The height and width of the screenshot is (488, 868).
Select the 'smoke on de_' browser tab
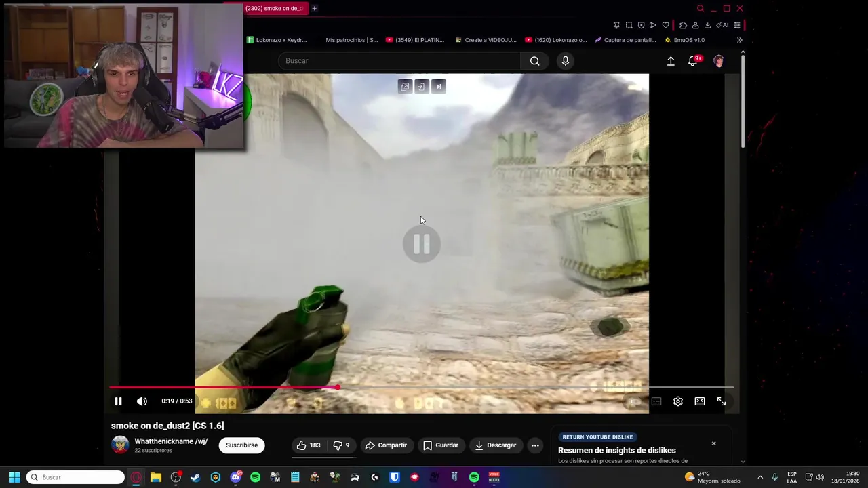[275, 8]
